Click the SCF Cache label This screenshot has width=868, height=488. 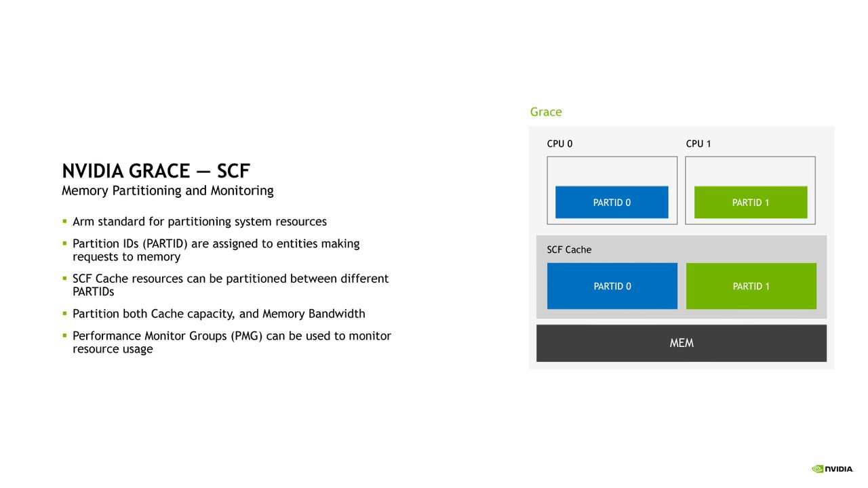click(x=569, y=249)
